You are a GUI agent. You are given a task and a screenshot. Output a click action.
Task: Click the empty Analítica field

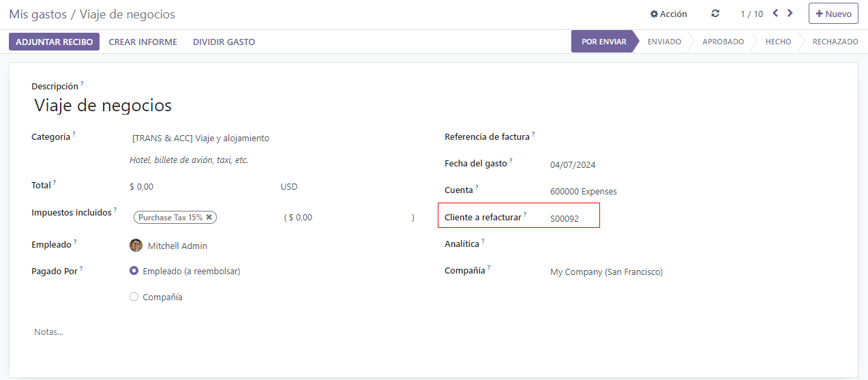(692, 244)
